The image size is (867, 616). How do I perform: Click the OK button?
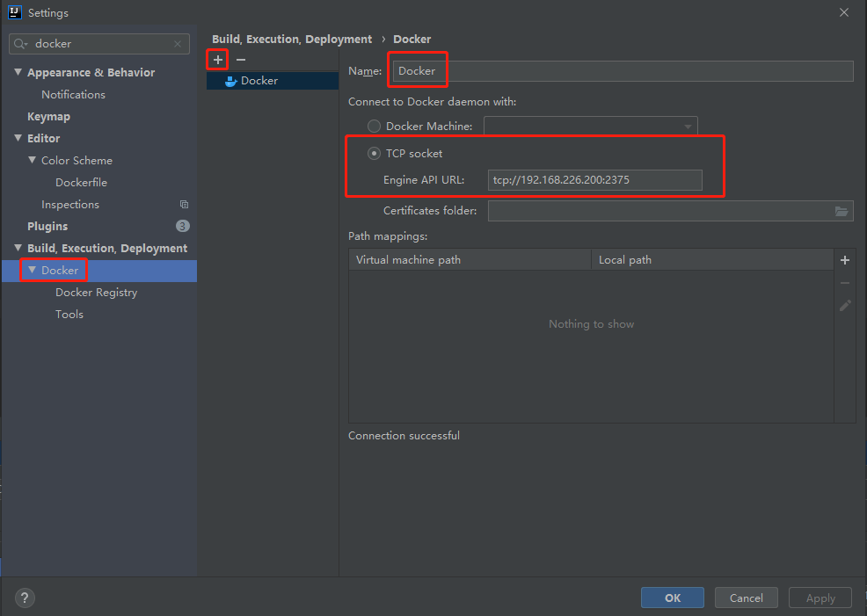coord(673,598)
